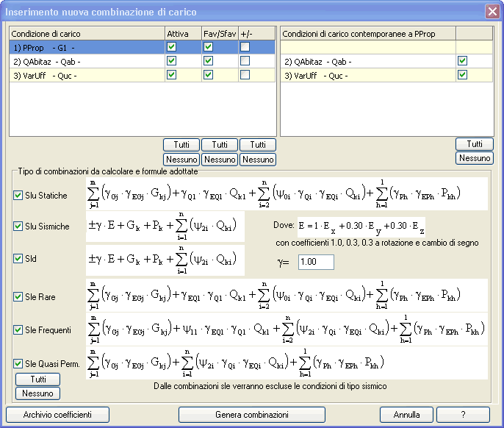This screenshot has height=428, width=504.
Task: Uncheck the Slu Sismiche combination
Action: pos(18,227)
